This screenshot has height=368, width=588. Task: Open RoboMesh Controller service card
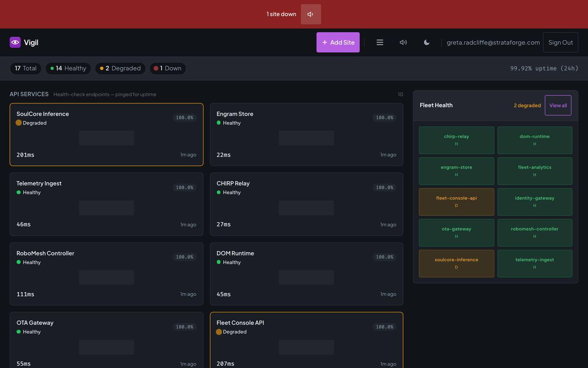[x=107, y=274]
